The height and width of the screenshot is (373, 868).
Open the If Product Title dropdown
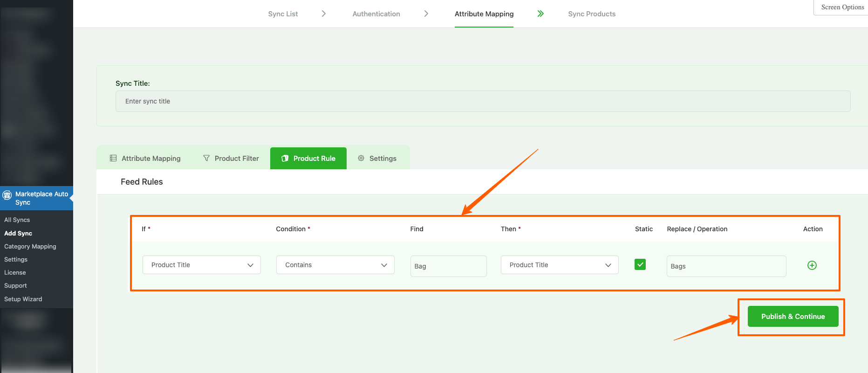click(201, 265)
